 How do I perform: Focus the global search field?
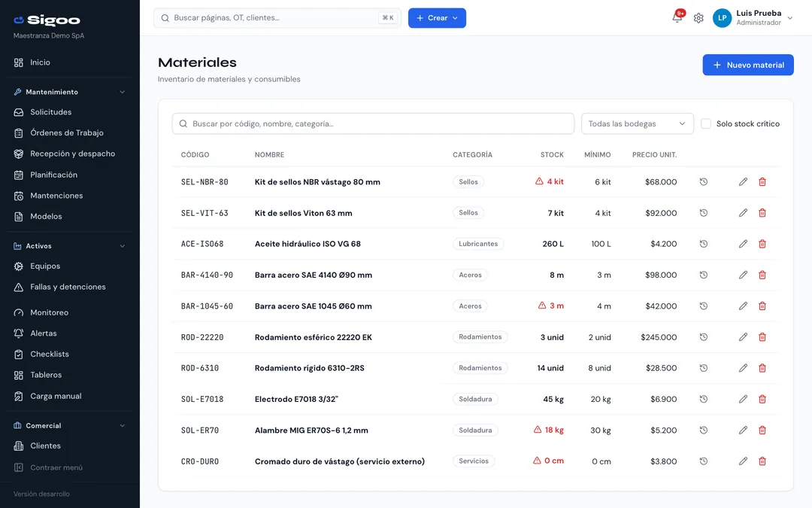tap(277, 18)
